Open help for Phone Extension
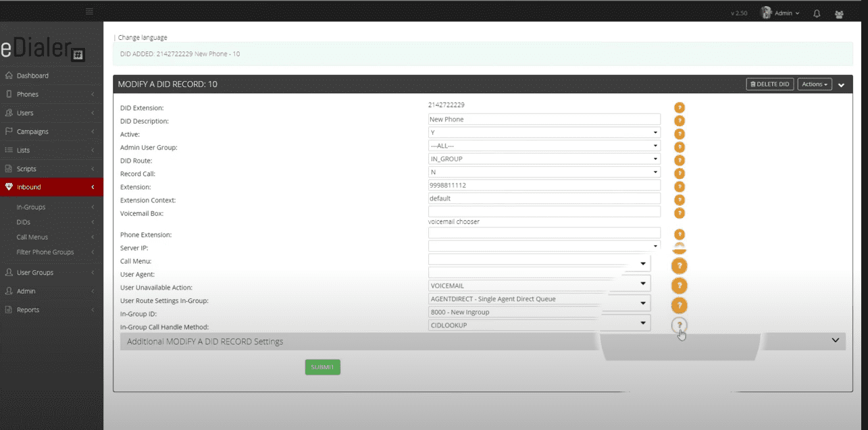Viewport: 868px width, 430px height. tap(680, 234)
